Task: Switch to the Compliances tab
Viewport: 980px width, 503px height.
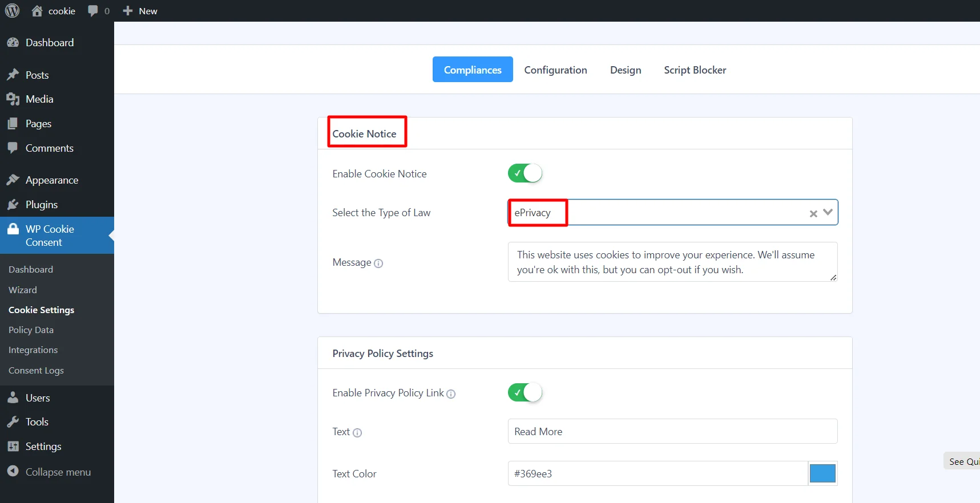Action: click(x=473, y=70)
